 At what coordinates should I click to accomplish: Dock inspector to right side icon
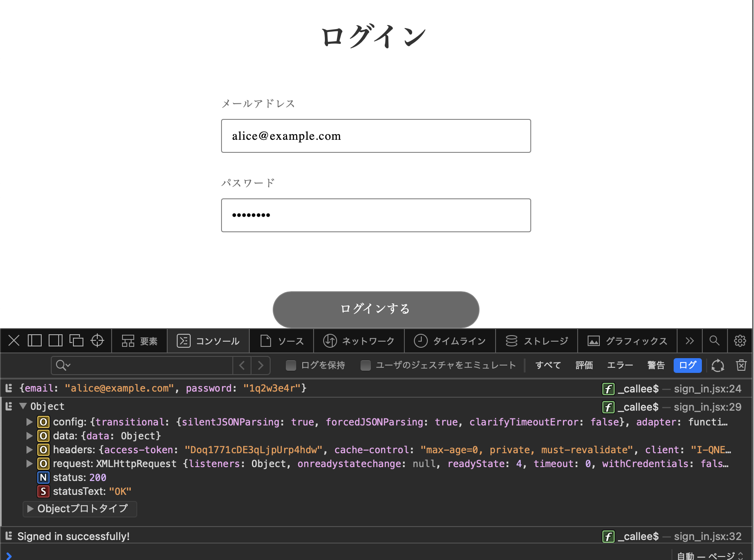click(56, 341)
